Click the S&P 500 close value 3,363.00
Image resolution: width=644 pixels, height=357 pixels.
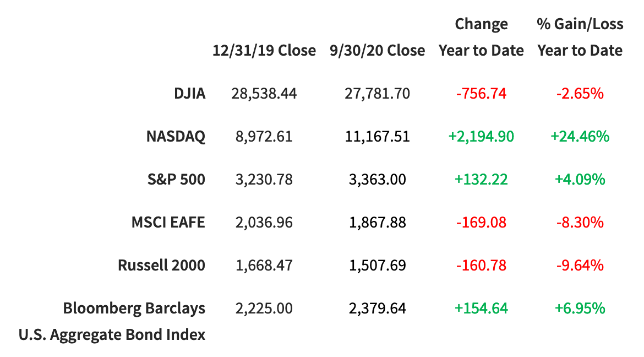tap(377, 180)
